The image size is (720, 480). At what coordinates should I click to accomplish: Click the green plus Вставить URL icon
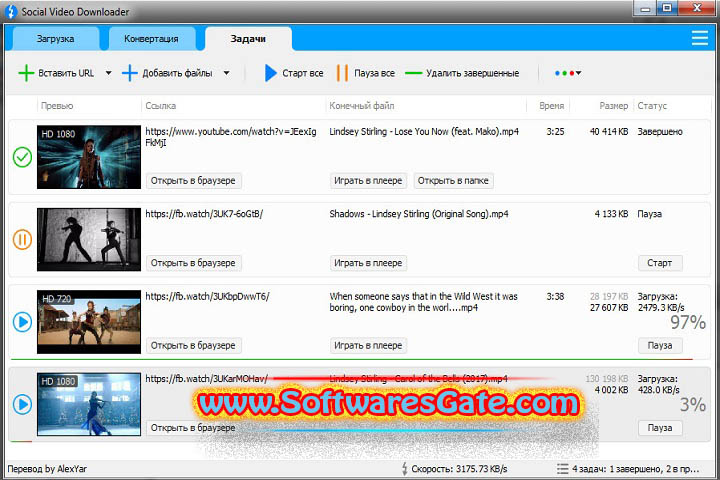[26, 73]
